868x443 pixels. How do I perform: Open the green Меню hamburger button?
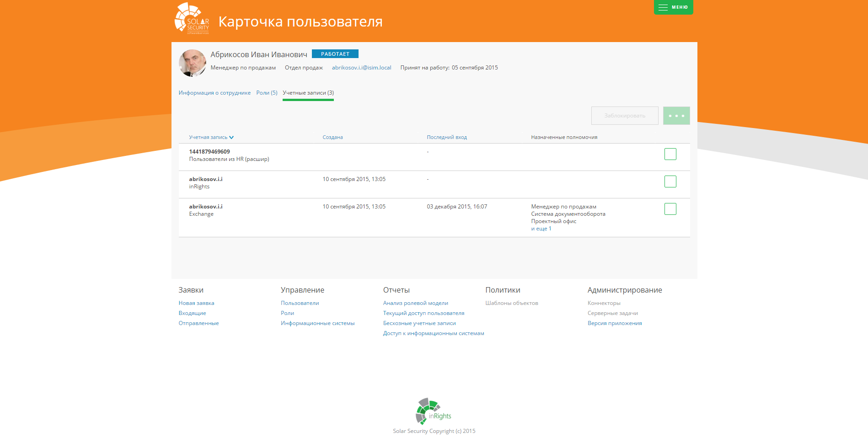click(x=673, y=7)
